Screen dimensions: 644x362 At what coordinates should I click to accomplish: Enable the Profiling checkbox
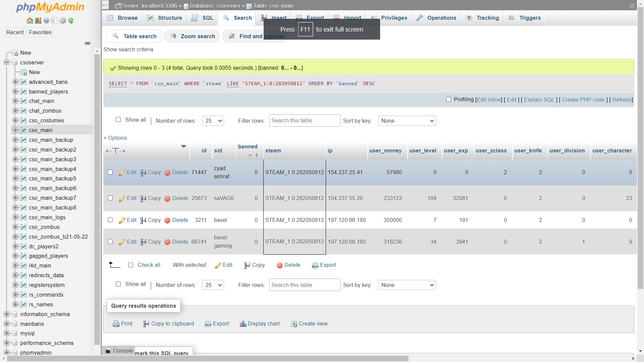pos(448,100)
